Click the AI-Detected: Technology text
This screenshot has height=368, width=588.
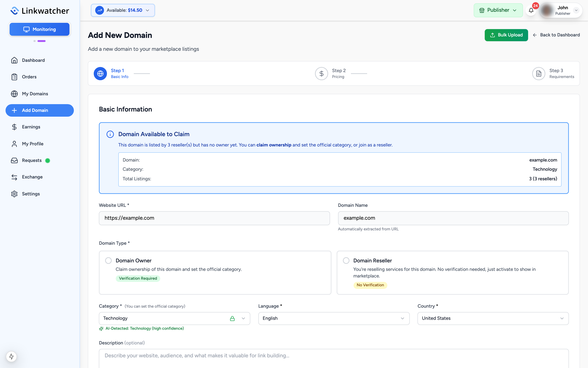point(145,329)
